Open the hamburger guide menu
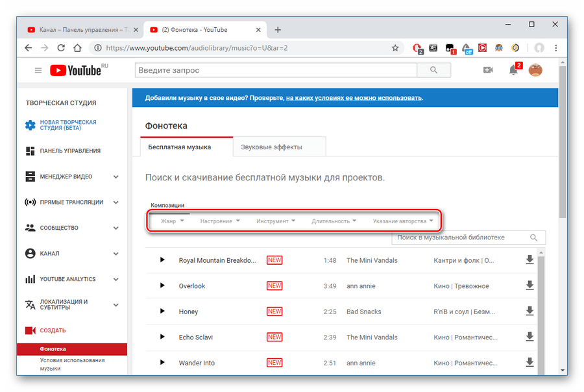584x392 pixels. coord(38,70)
